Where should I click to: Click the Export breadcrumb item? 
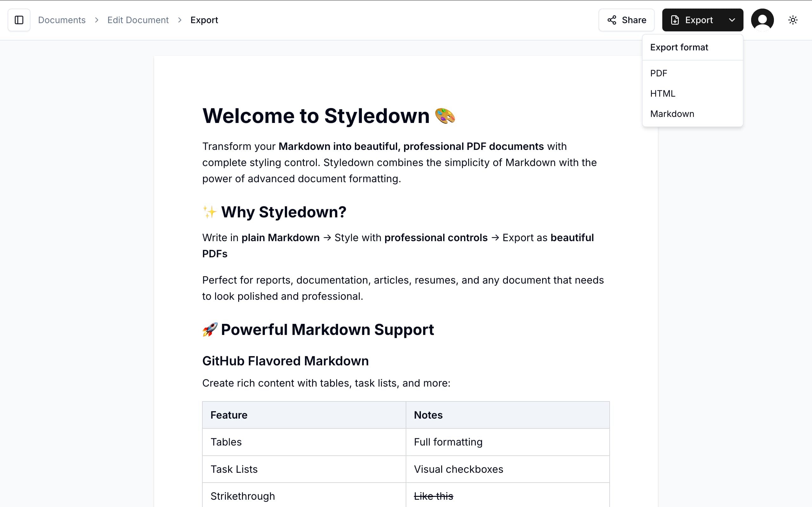(204, 20)
